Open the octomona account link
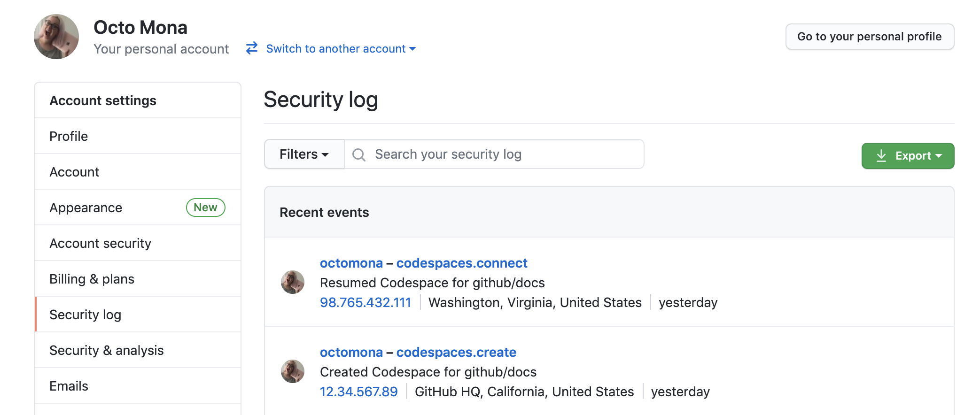Image resolution: width=980 pixels, height=415 pixels. 351,263
